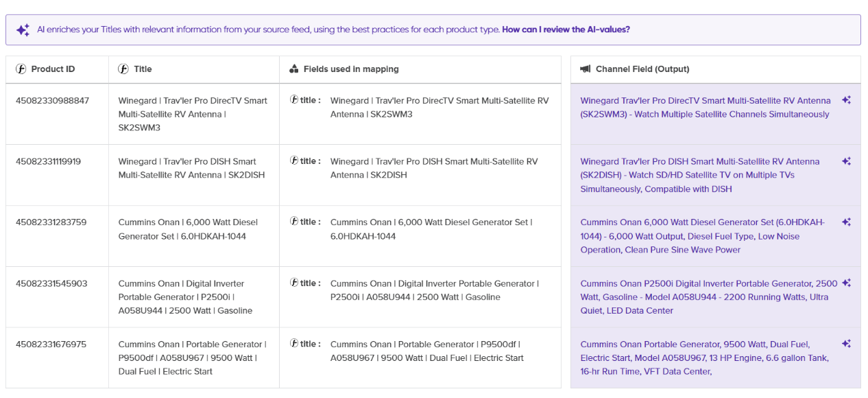The image size is (868, 398).
Task: Click the Winegard DISH SK2DISH enriched output title
Action: [699, 175]
